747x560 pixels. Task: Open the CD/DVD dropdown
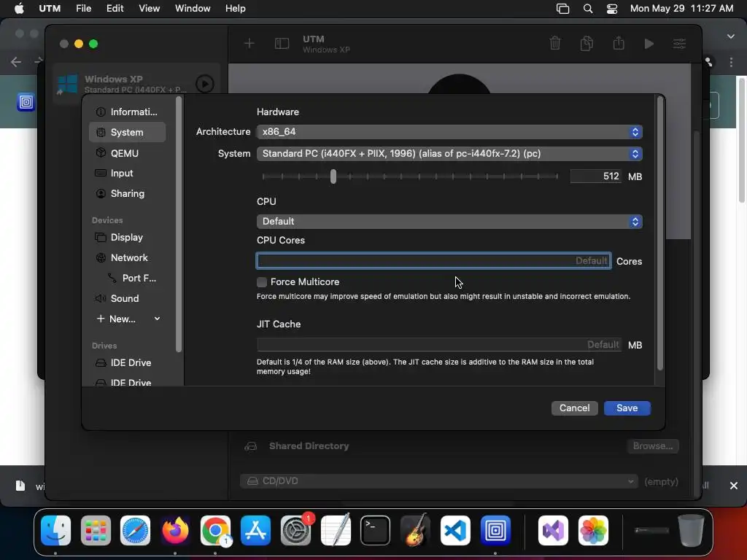click(438, 481)
